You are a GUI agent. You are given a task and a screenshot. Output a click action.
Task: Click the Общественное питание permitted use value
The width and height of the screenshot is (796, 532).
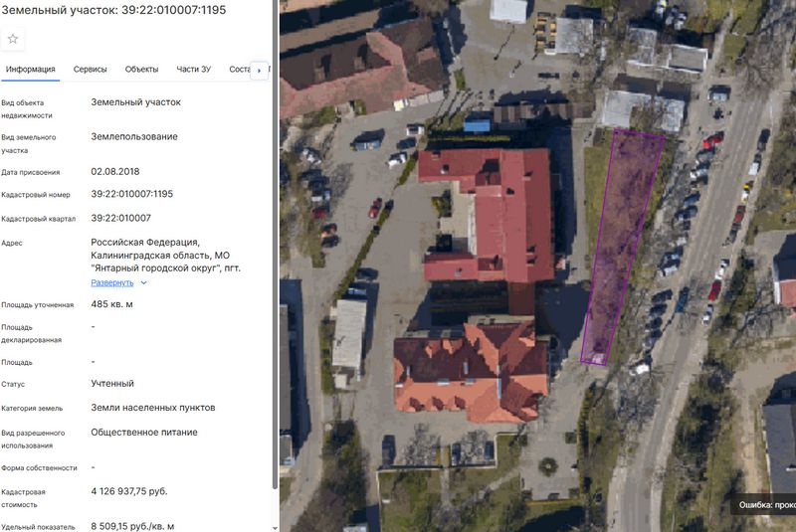click(143, 433)
